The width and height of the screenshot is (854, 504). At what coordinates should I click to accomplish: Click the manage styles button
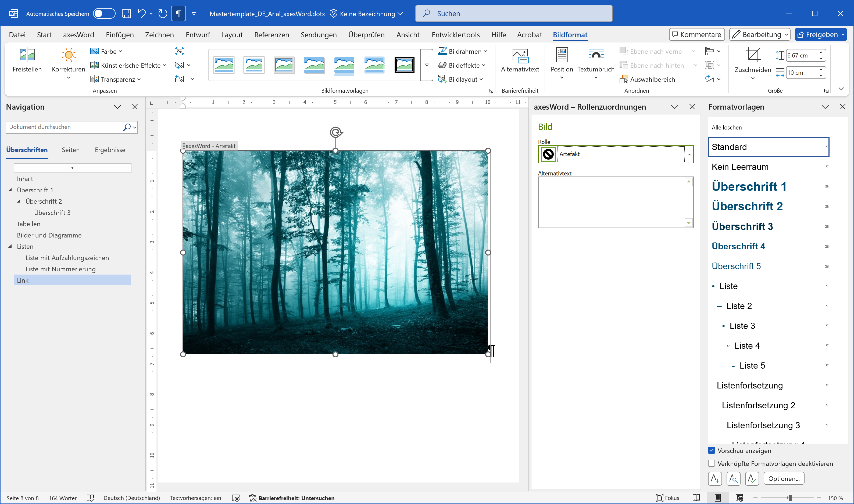[x=752, y=478]
